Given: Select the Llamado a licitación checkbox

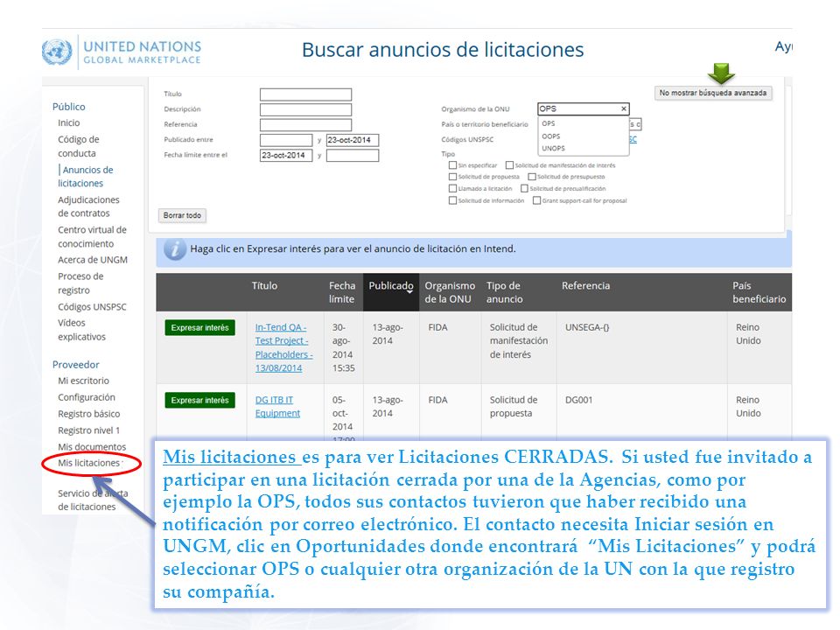Looking at the screenshot, I should click(452, 189).
